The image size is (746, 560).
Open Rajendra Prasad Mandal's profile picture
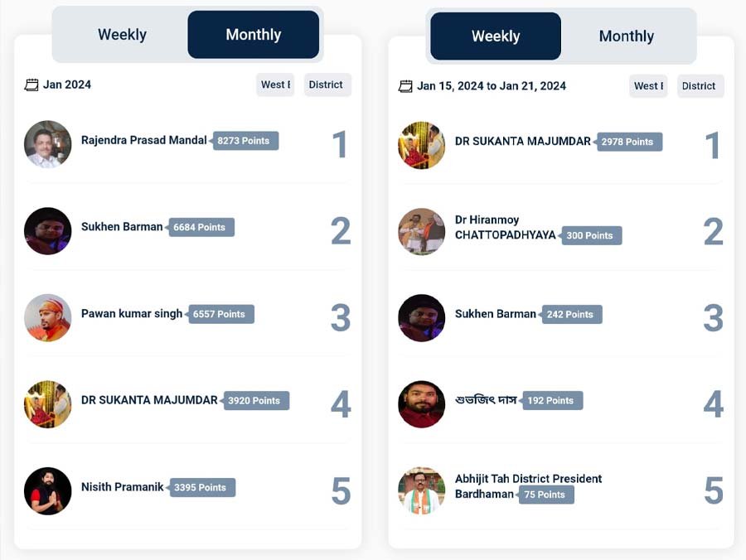(48, 144)
